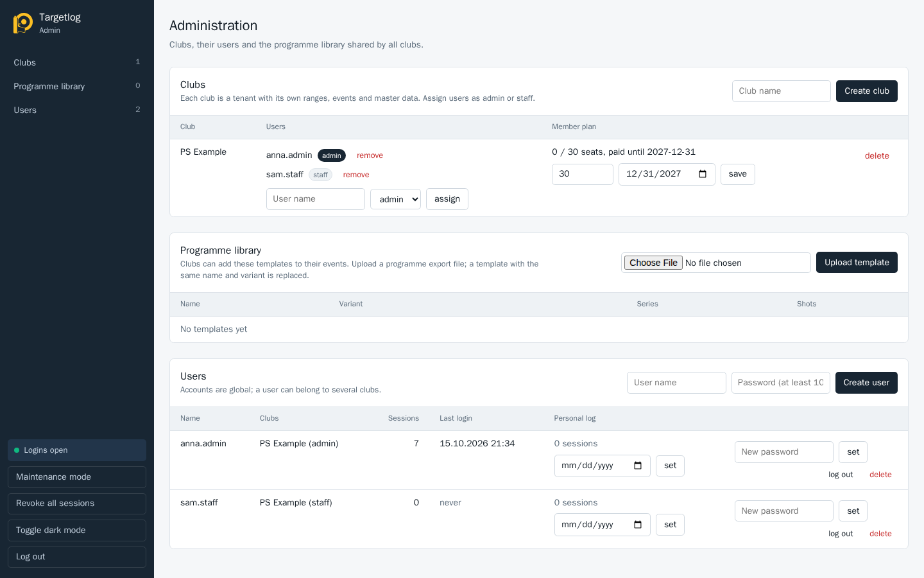Focus the Club name input field

(782, 91)
